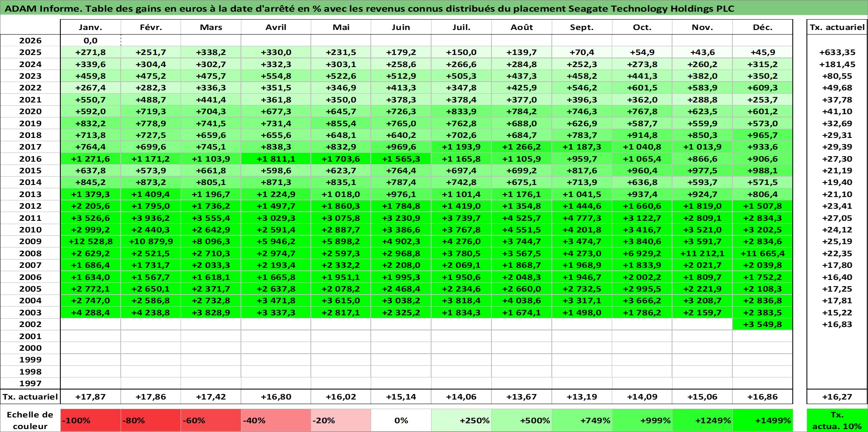Click the value +2 995,5 in 2005
The height and width of the screenshot is (432, 868).
click(x=642, y=289)
